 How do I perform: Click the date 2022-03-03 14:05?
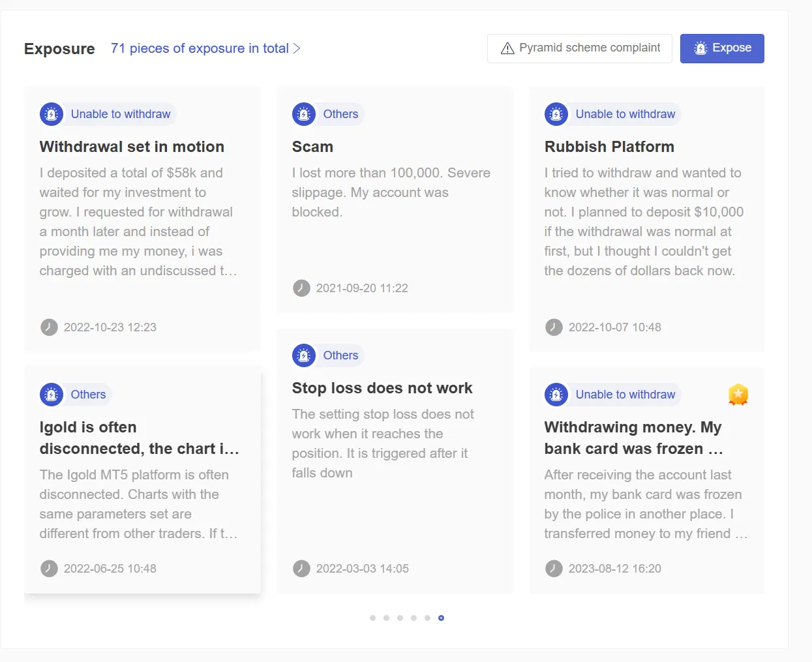click(x=363, y=569)
